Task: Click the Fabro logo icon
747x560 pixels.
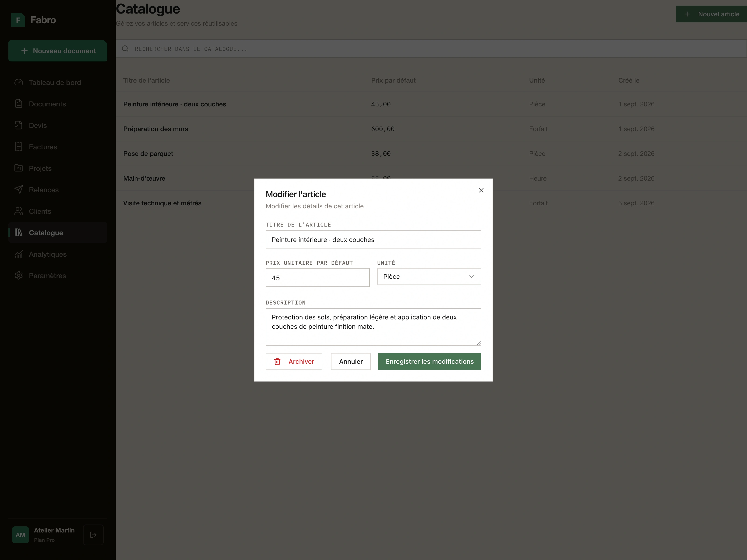Action: pyautogui.click(x=18, y=20)
